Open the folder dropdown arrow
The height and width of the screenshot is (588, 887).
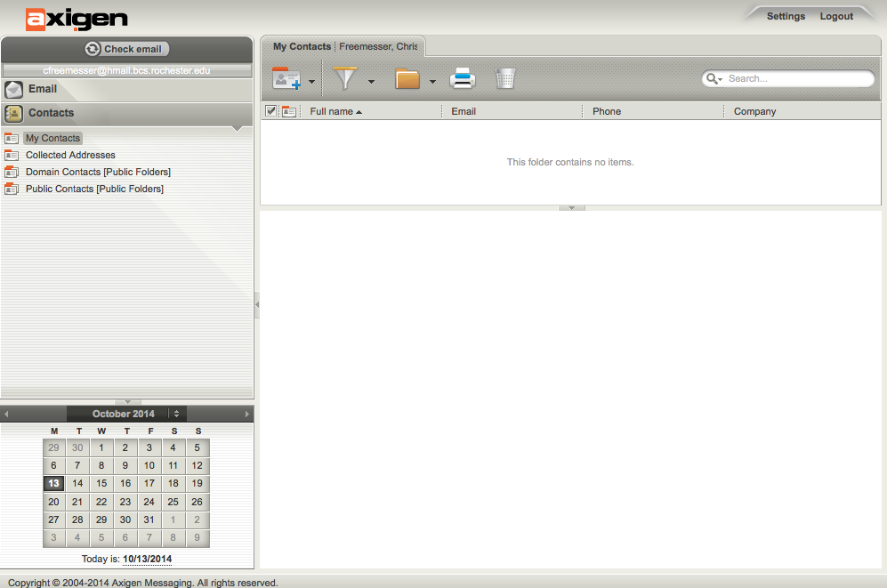pyautogui.click(x=432, y=82)
